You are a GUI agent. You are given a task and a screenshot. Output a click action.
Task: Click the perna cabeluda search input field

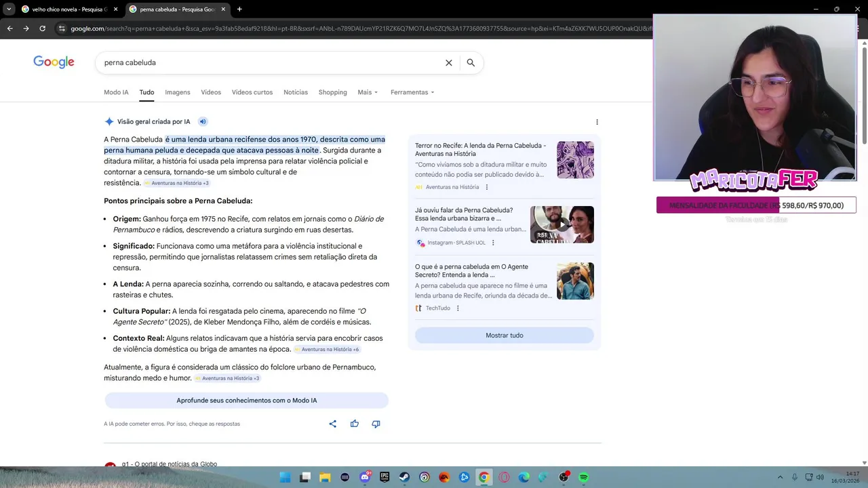click(271, 62)
